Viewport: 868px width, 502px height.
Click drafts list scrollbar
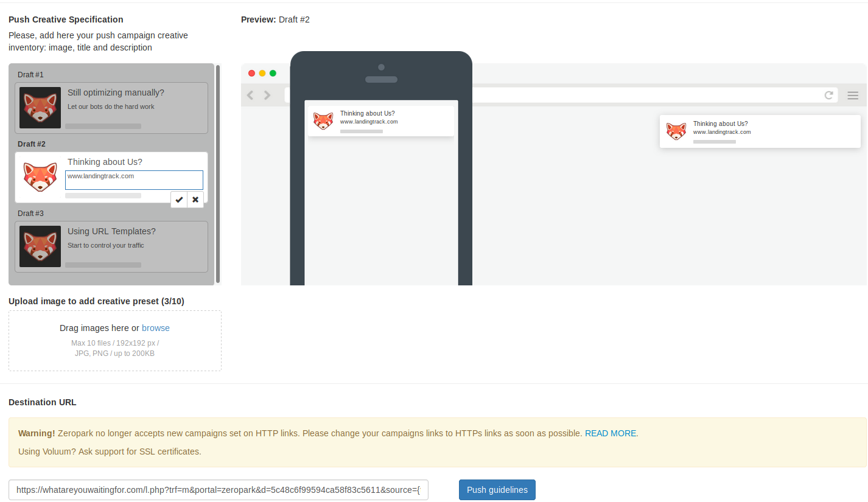click(218, 173)
